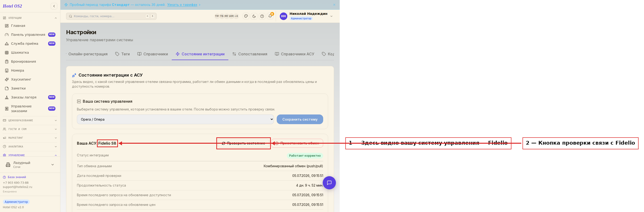Expand the Ценообразование section

click(30, 121)
